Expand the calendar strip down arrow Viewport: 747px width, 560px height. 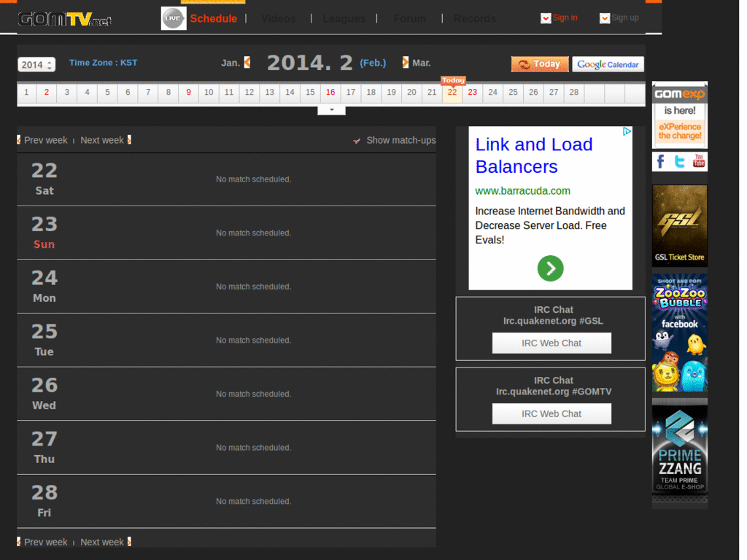[332, 111]
